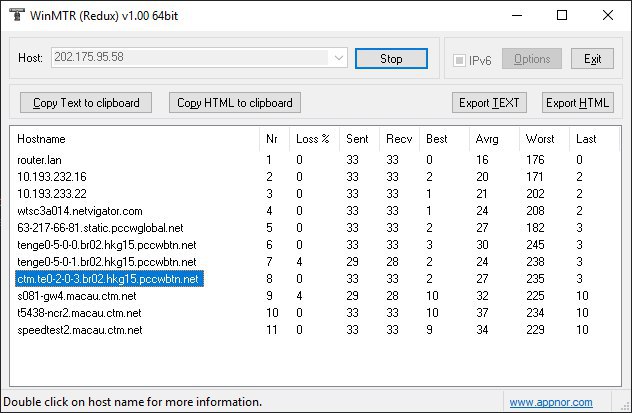Maximize the WinMTR window
The image size is (632, 413).
click(x=562, y=15)
